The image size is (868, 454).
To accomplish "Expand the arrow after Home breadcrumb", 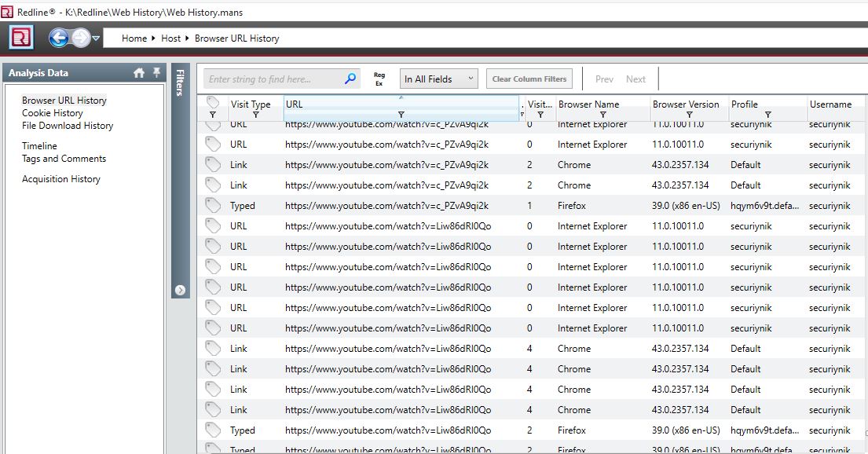I will pyautogui.click(x=153, y=38).
